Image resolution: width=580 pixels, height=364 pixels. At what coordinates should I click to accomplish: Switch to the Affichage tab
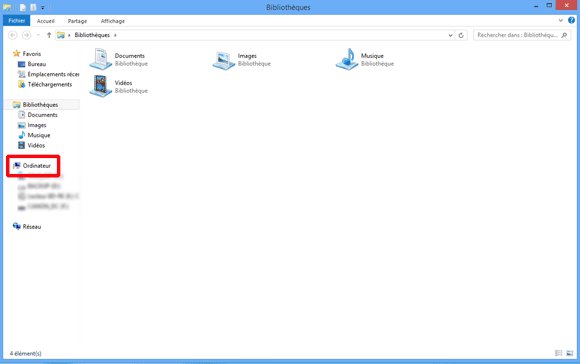click(113, 21)
